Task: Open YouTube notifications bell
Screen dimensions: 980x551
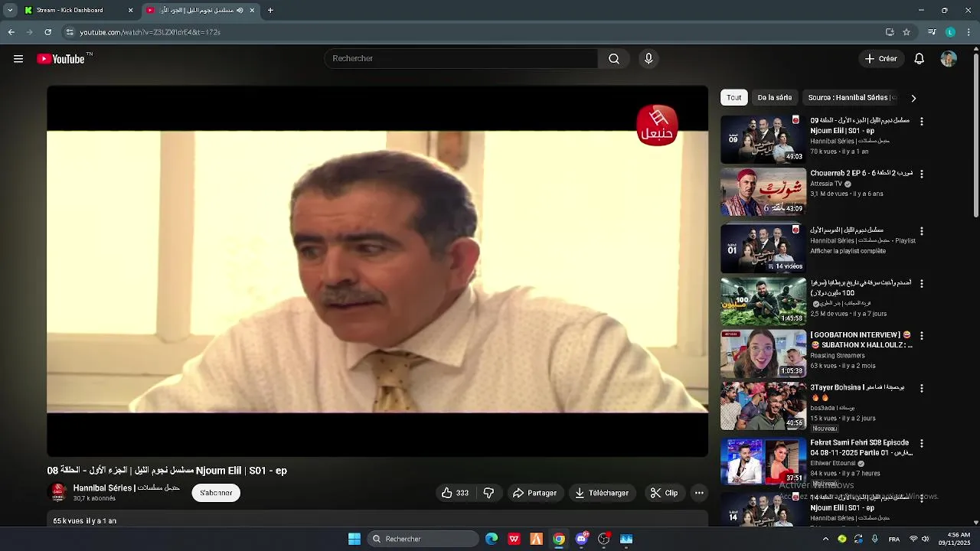Action: 920,59
